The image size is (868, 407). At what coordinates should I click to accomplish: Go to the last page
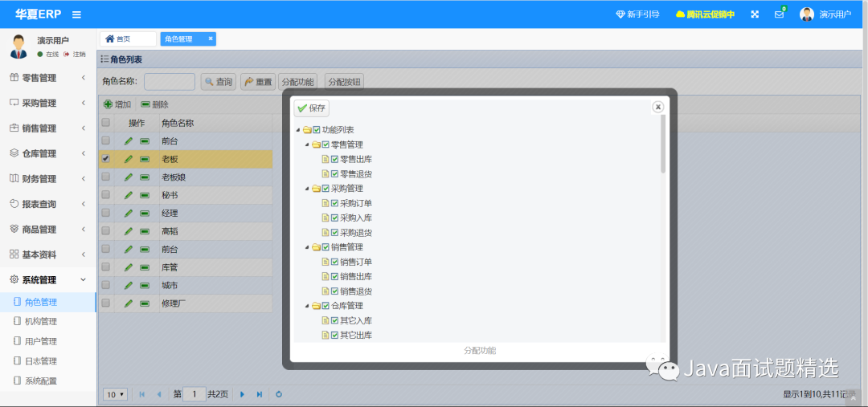coord(260,394)
